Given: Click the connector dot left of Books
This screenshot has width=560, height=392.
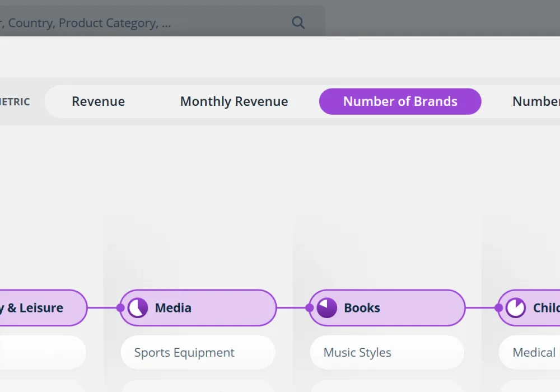Looking at the screenshot, I should click(x=310, y=308).
